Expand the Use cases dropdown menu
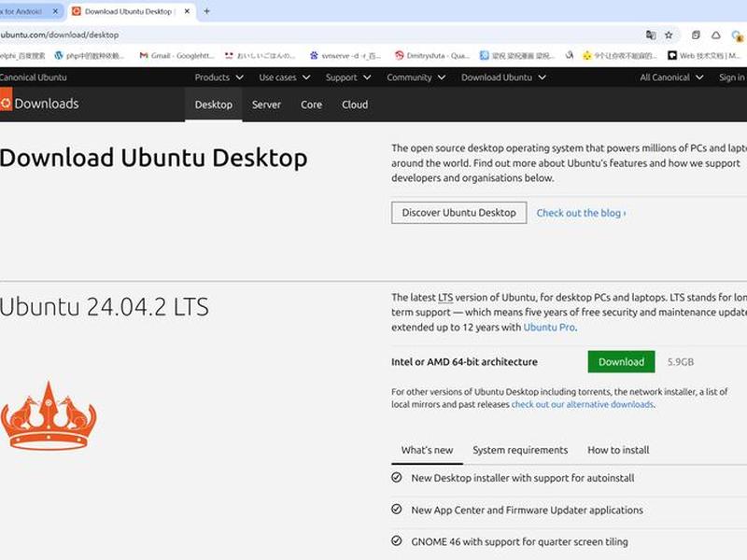This screenshot has width=747, height=560. (285, 77)
